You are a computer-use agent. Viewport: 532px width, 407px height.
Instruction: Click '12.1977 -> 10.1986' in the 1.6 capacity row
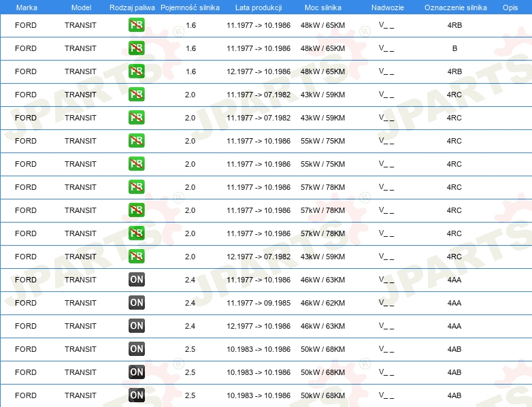click(x=259, y=71)
